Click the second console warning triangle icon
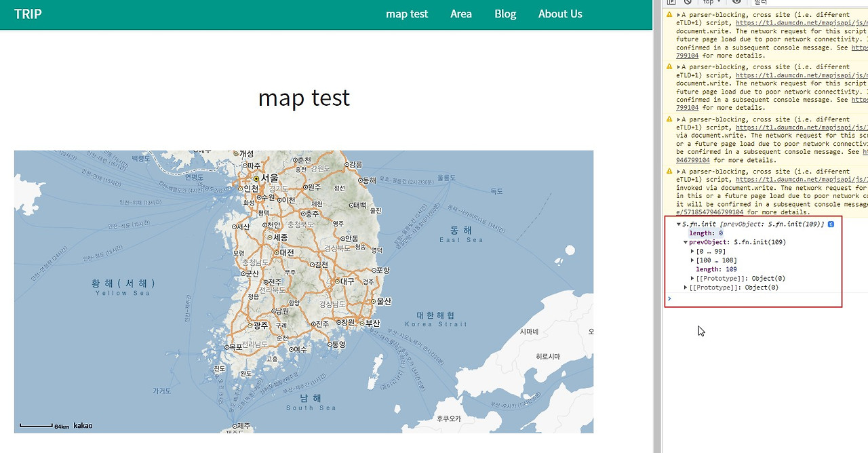Image resolution: width=868 pixels, height=453 pixels. 669,67
